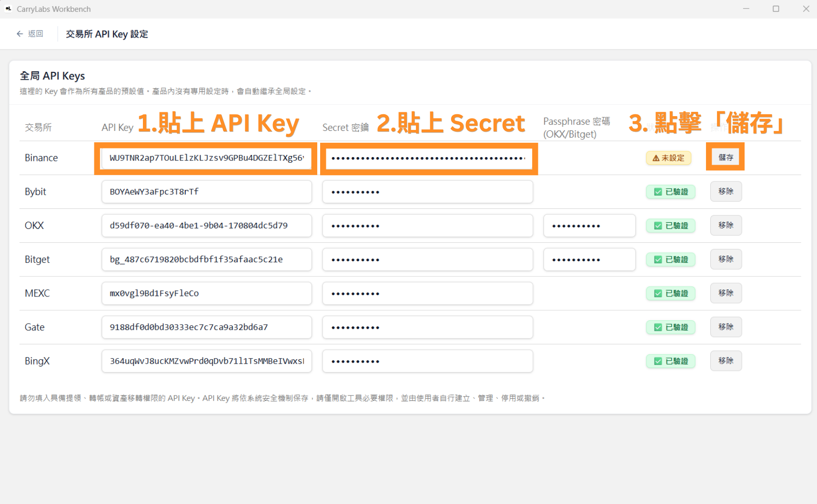Remove the BingX key with 移除
This screenshot has height=504, width=817.
coord(726,360)
